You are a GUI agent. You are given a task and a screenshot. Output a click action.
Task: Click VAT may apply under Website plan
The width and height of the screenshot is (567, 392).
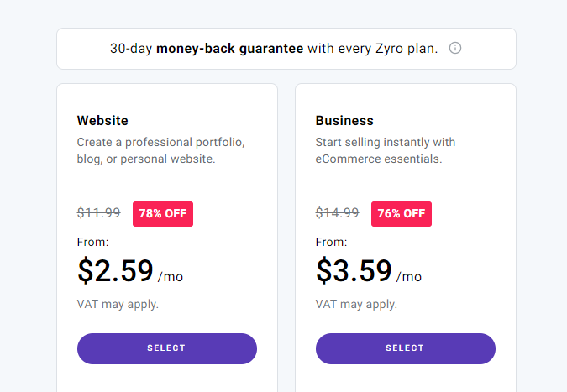[118, 304]
